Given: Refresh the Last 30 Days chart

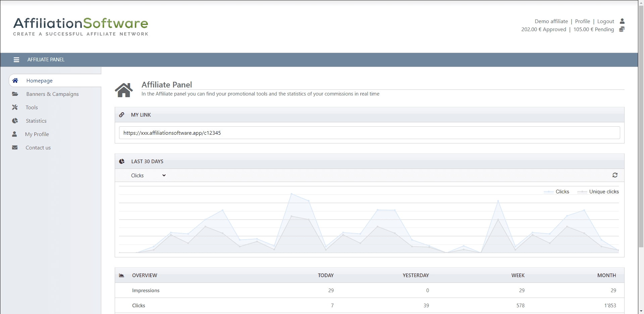Looking at the screenshot, I should pyautogui.click(x=615, y=175).
